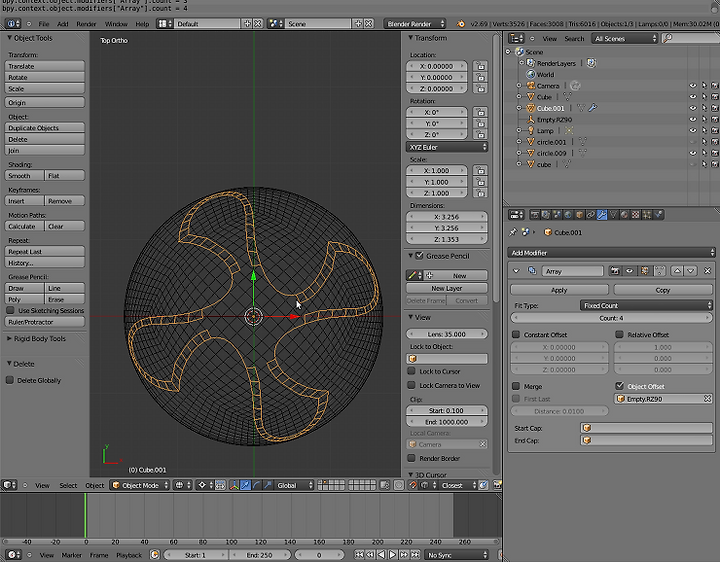The height and width of the screenshot is (562, 720).
Task: Click the Copy modifier button
Action: [663, 290]
